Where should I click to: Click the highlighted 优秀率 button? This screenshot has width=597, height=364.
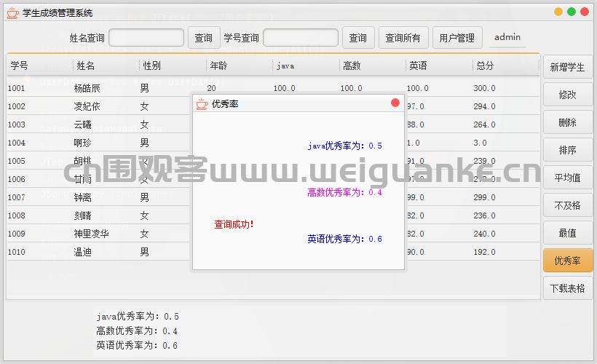[568, 261]
